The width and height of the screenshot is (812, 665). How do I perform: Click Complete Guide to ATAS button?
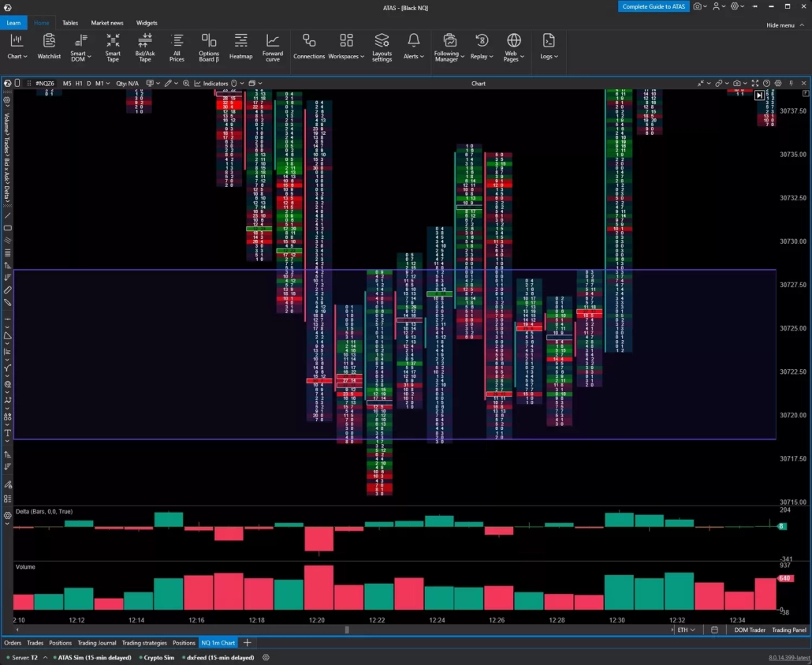pos(654,6)
